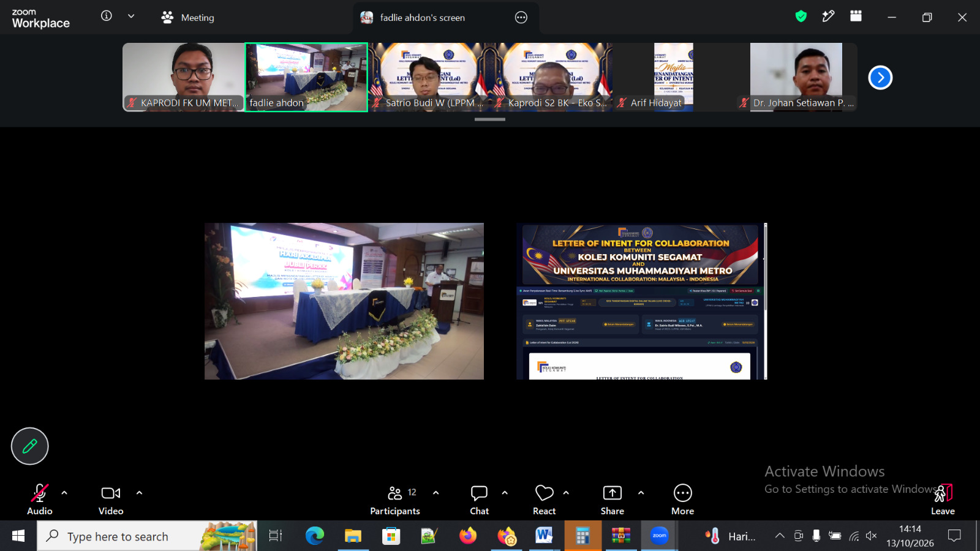Show meeting information icon

pyautogui.click(x=107, y=16)
